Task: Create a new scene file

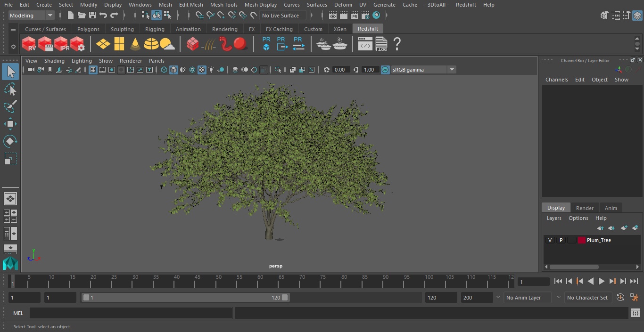Action: coord(70,16)
